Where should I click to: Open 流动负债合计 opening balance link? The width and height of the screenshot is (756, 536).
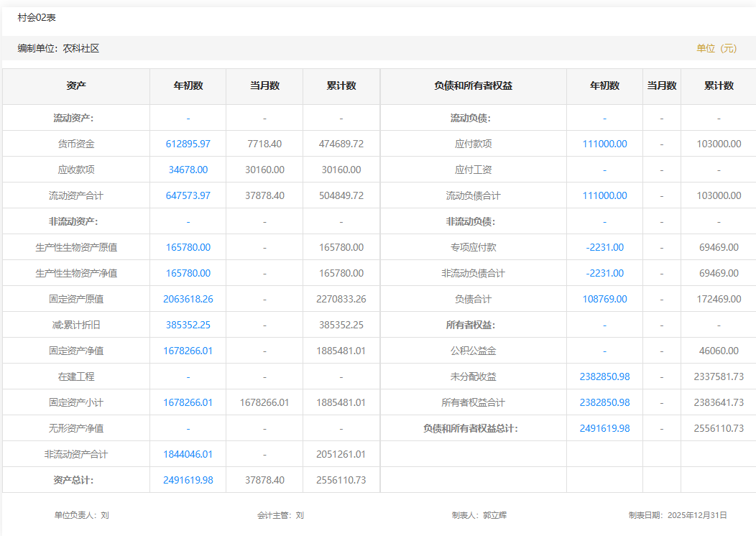point(604,195)
